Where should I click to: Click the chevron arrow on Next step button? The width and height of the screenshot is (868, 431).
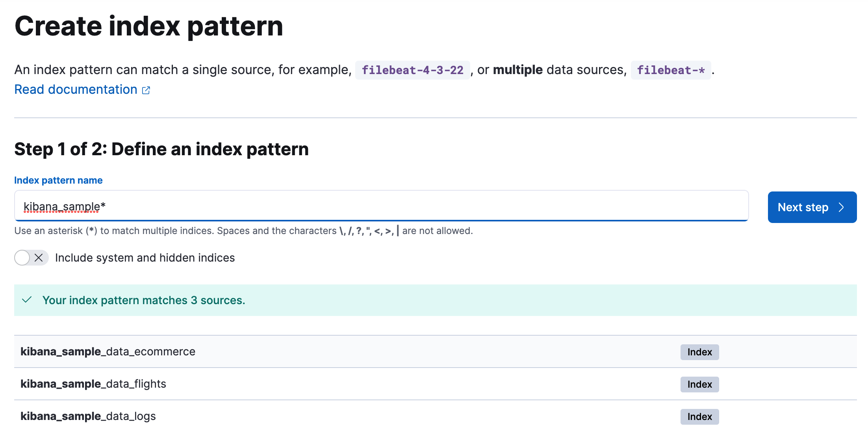tap(841, 207)
